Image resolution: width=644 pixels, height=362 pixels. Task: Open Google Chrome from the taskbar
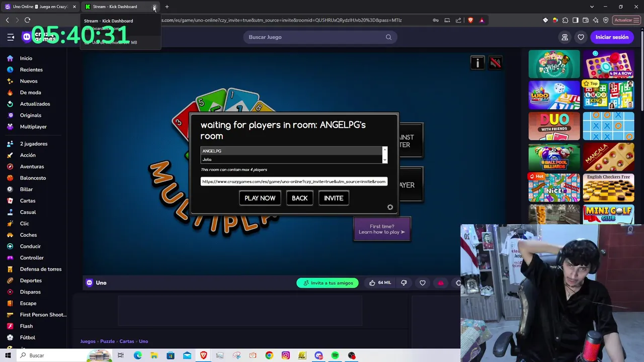pos(269,355)
